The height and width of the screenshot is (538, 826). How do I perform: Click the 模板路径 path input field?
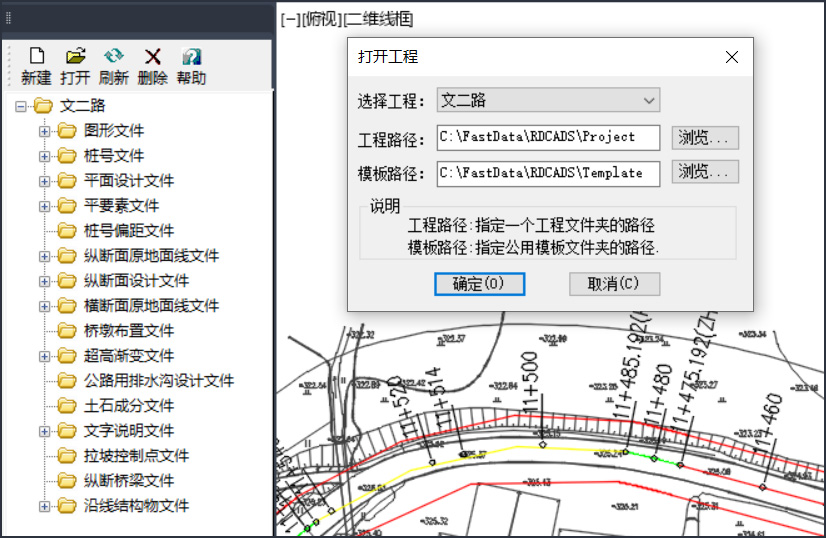pos(548,174)
